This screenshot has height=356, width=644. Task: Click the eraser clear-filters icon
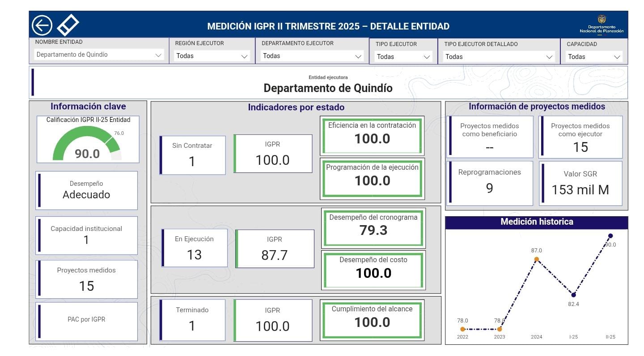pyautogui.click(x=68, y=25)
